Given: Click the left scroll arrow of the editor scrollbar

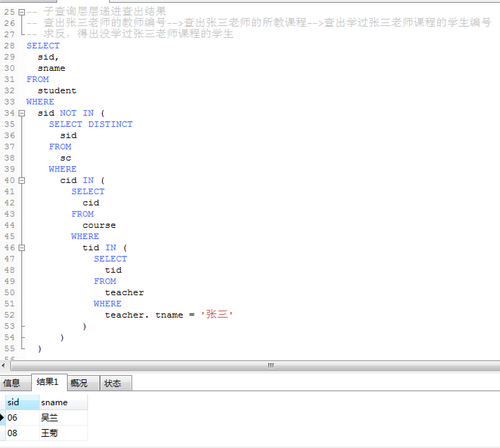Looking at the screenshot, I should coord(4,366).
